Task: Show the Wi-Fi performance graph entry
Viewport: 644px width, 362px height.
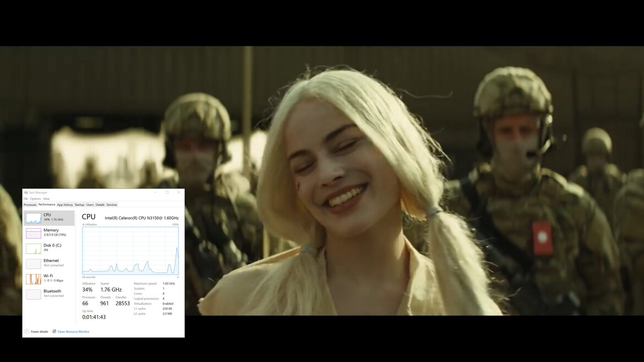Action: pyautogui.click(x=49, y=279)
